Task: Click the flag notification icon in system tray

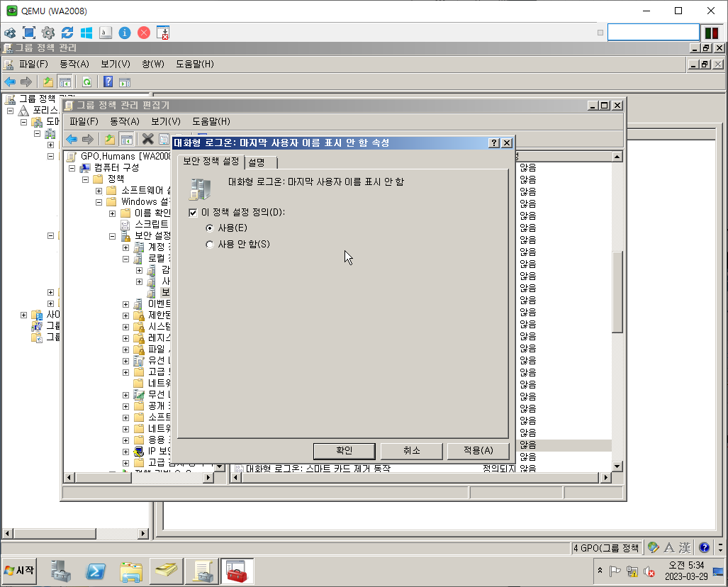Action: point(615,571)
